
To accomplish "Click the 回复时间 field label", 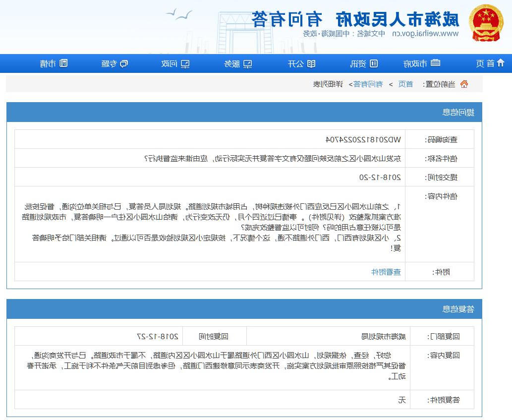I will point(214,336).
